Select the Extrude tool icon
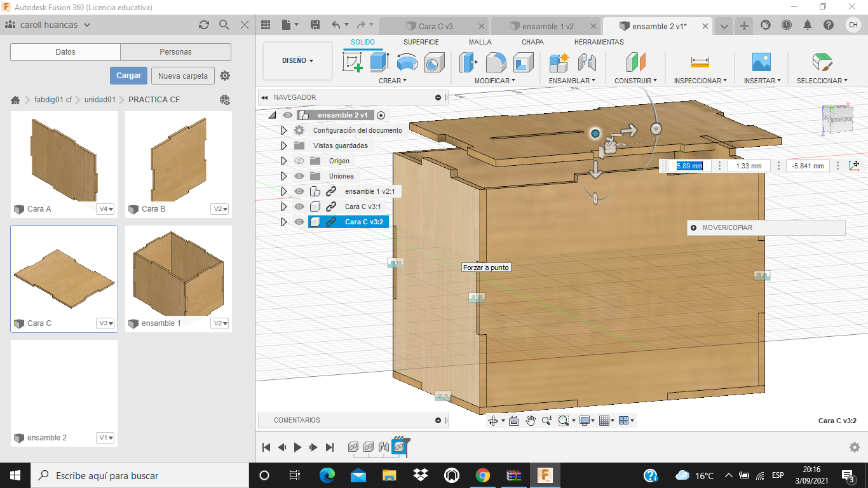 pos(379,62)
